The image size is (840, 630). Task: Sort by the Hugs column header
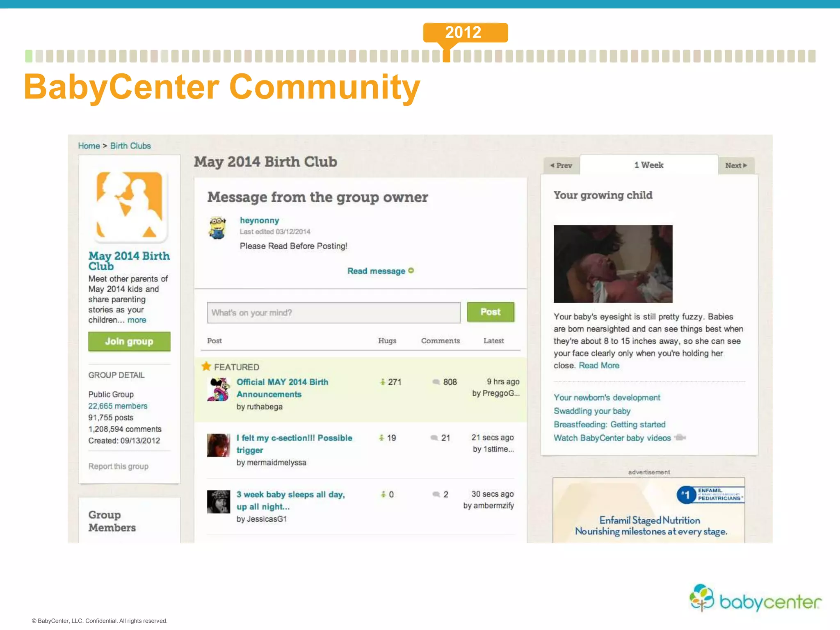click(387, 341)
